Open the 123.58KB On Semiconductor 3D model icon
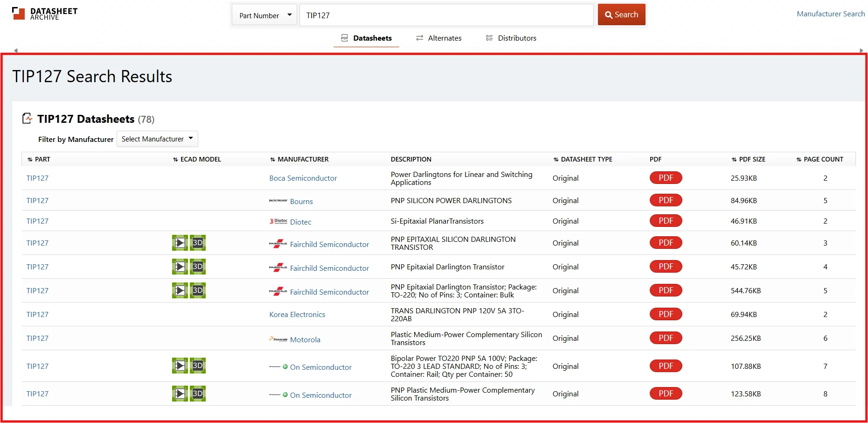 (x=198, y=394)
